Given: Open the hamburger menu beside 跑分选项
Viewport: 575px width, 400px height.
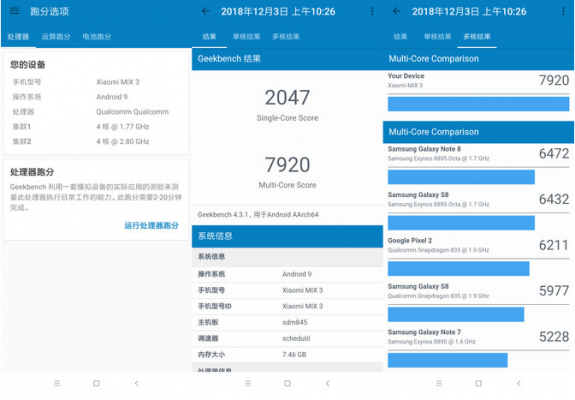Looking at the screenshot, I should (x=14, y=11).
